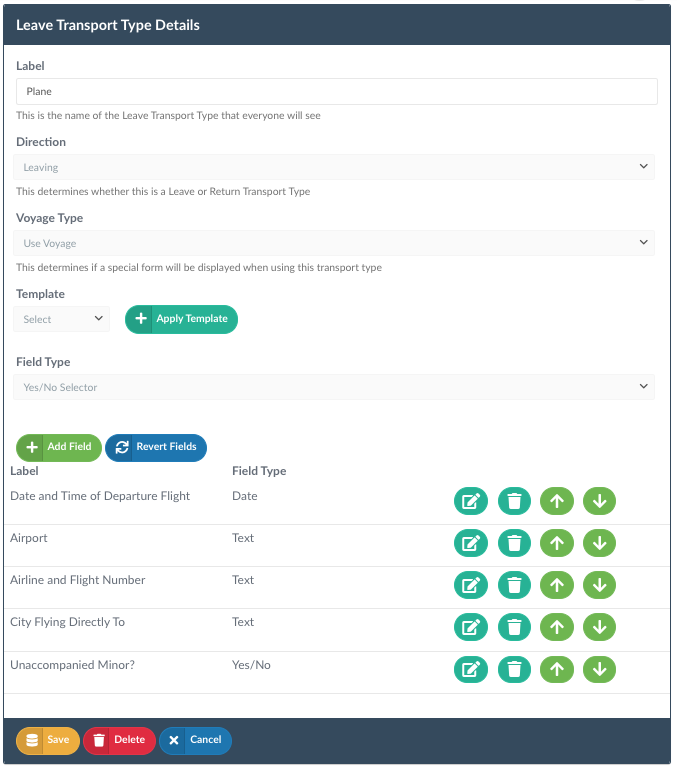
Task: Edit the Unaccompanied Minor? field
Action: pos(470,669)
